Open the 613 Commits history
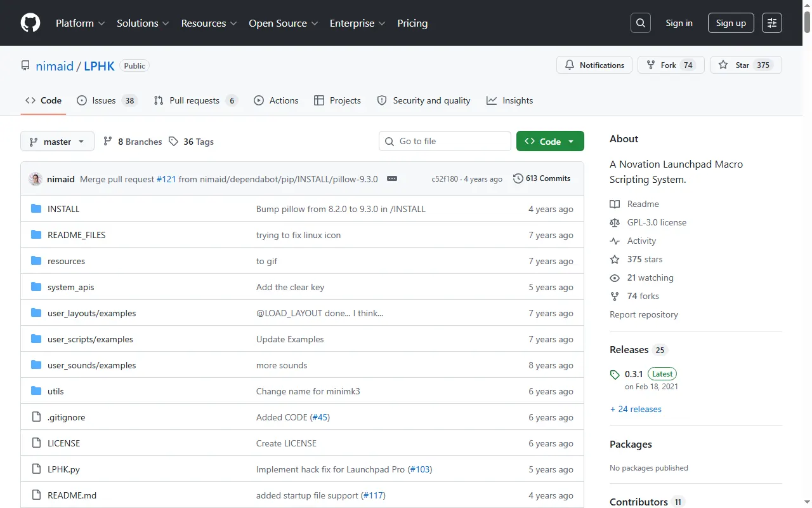This screenshot has height=508, width=812. tap(542, 178)
